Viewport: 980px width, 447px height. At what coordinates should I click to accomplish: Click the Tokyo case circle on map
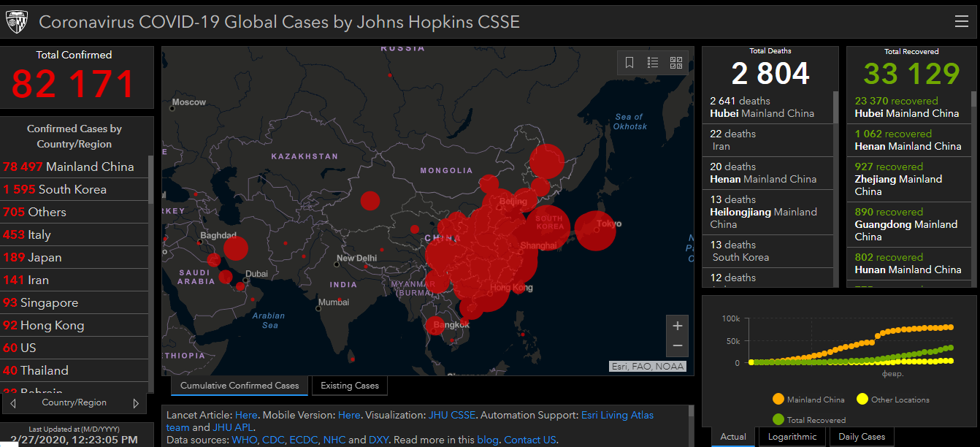[596, 230]
